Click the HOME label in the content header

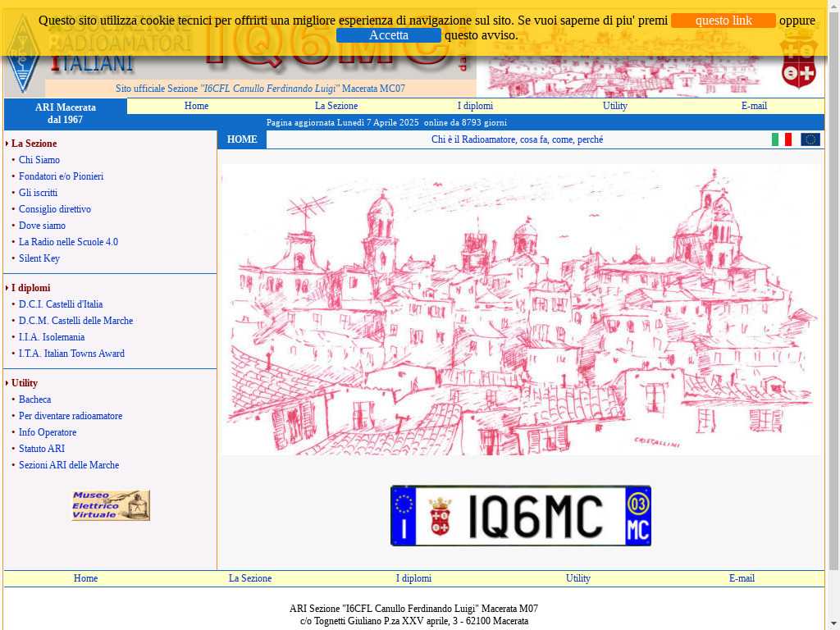[242, 139]
